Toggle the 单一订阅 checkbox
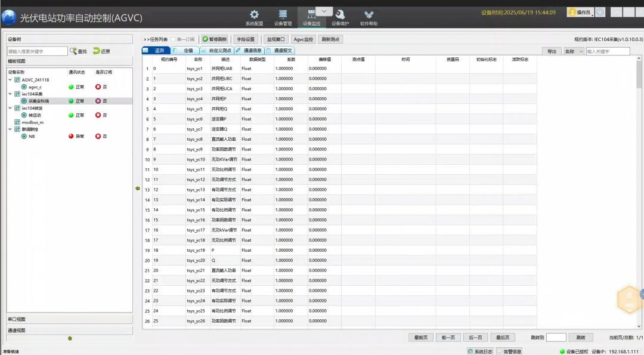Viewport: 644px width, 355px height. (173, 39)
